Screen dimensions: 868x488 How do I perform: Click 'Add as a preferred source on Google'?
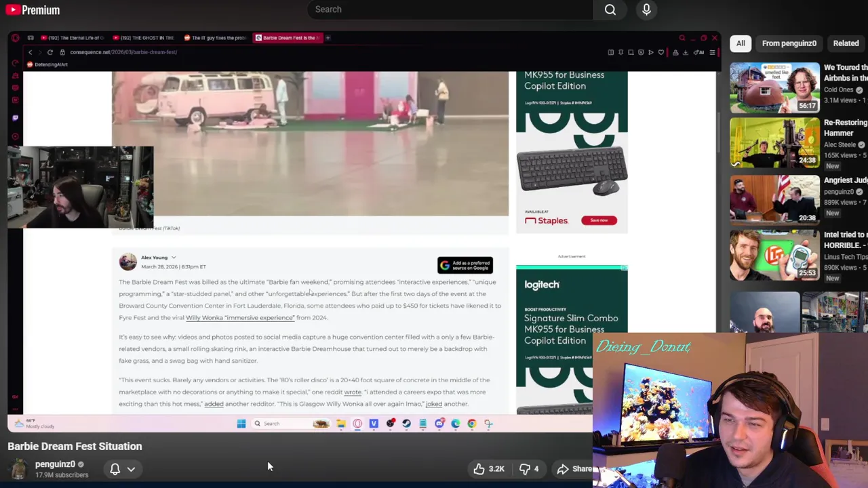pyautogui.click(x=465, y=265)
